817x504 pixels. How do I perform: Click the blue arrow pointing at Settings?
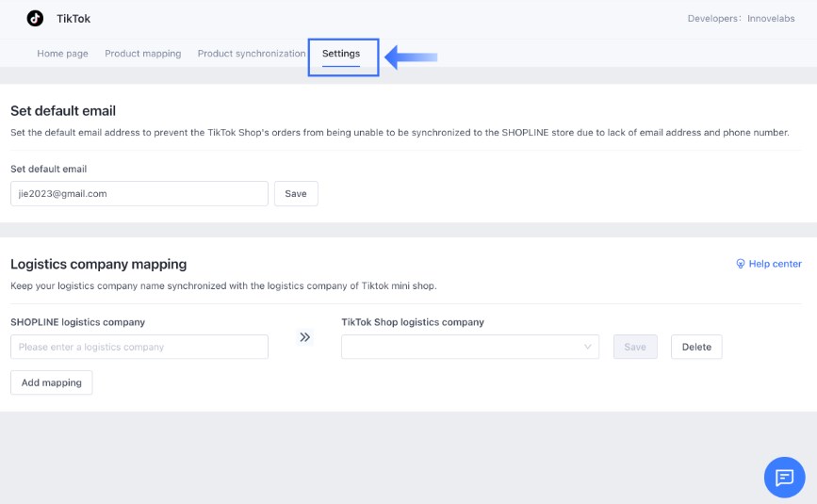coord(411,57)
